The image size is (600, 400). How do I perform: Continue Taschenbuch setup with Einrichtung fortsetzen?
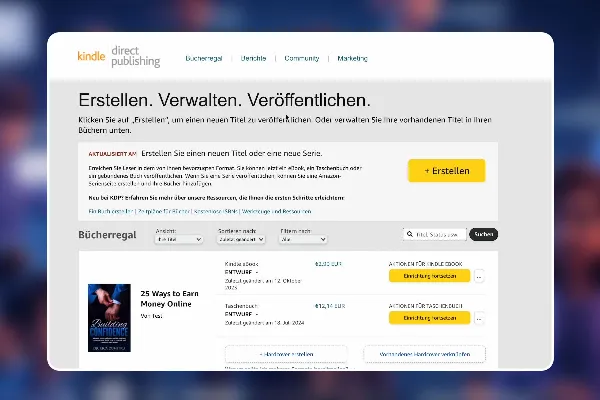tap(429, 318)
